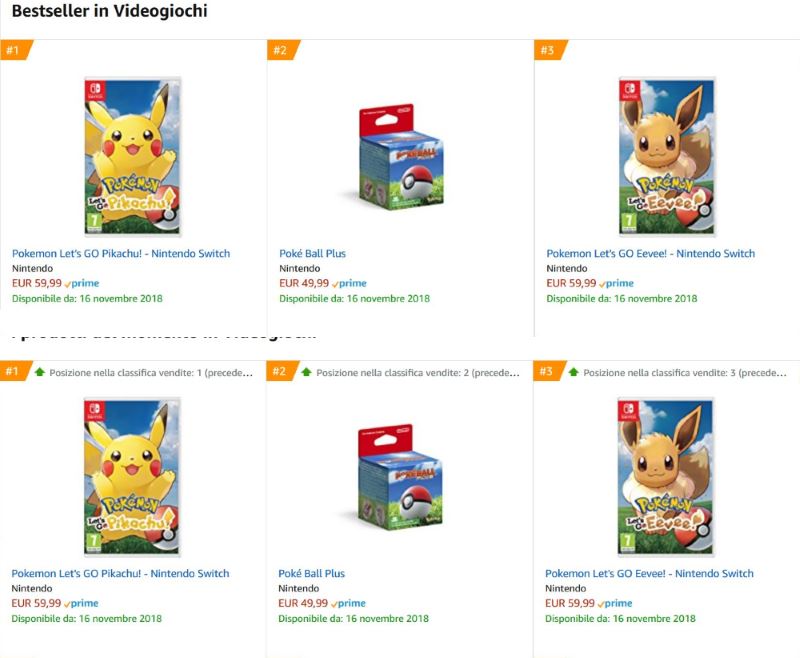Viewport: 800px width, 658px height.
Task: Click the #2 rank badge above Poké Ball Plus
Action: 281,50
